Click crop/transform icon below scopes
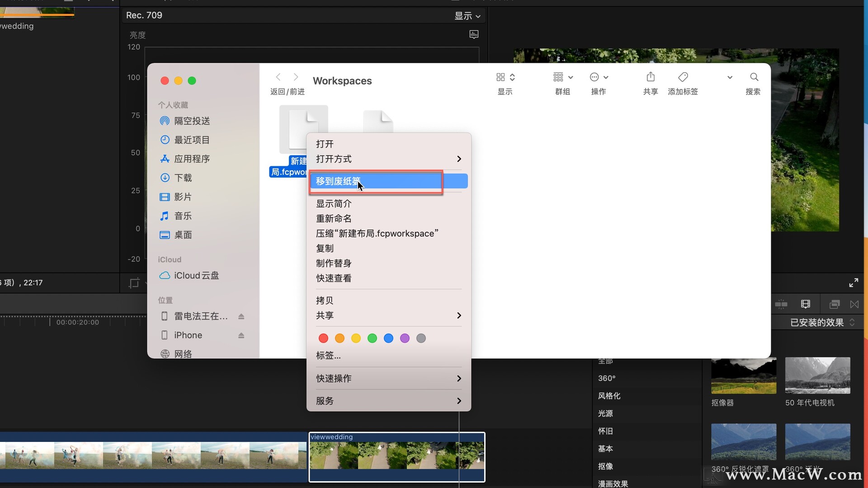 [x=134, y=283]
